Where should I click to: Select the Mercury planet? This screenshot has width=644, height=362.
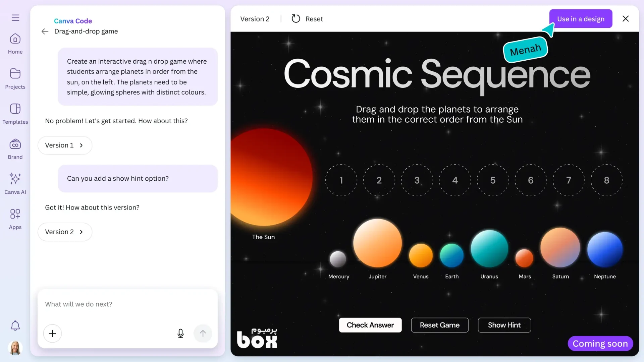pyautogui.click(x=338, y=259)
